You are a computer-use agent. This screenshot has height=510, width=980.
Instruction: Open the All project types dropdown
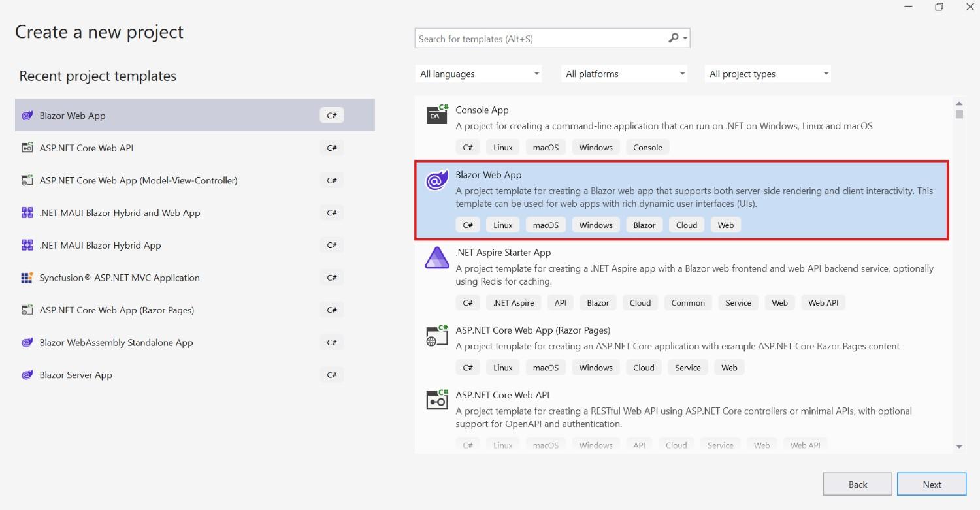[768, 74]
